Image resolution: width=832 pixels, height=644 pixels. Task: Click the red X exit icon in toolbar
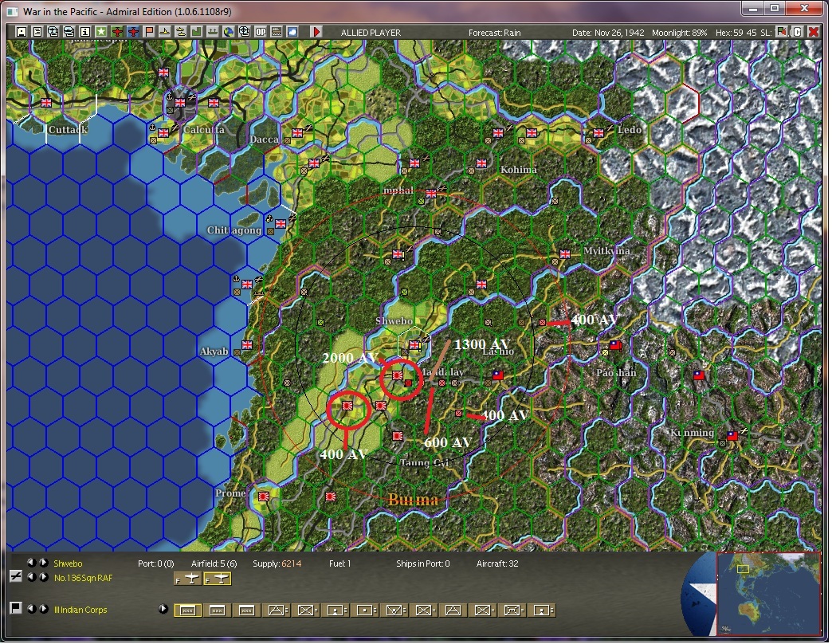[813, 32]
